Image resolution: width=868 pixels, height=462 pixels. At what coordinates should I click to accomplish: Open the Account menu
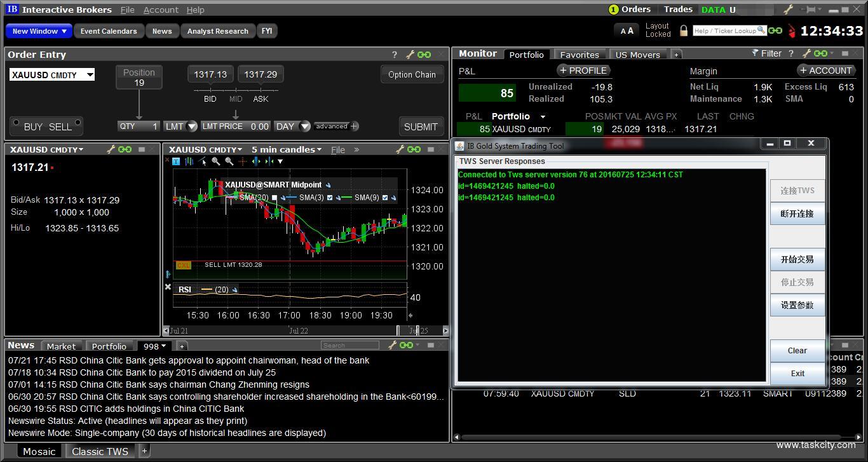(x=161, y=10)
